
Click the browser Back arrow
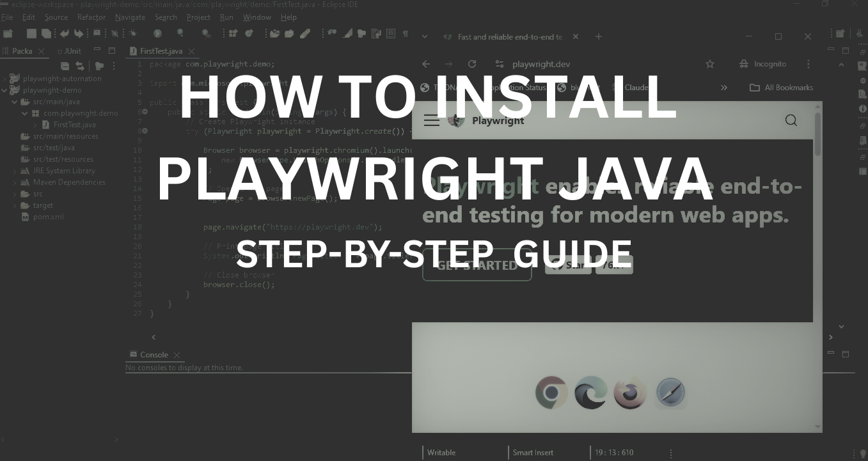pos(426,64)
